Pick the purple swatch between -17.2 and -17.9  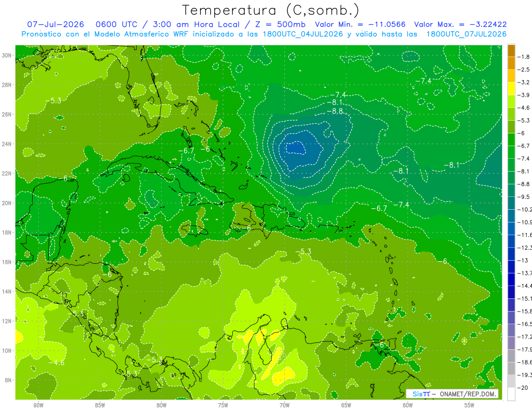pos(511,343)
